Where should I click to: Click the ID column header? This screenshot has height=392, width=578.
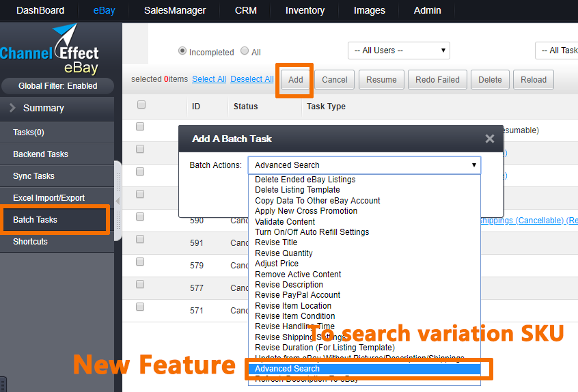coord(195,107)
